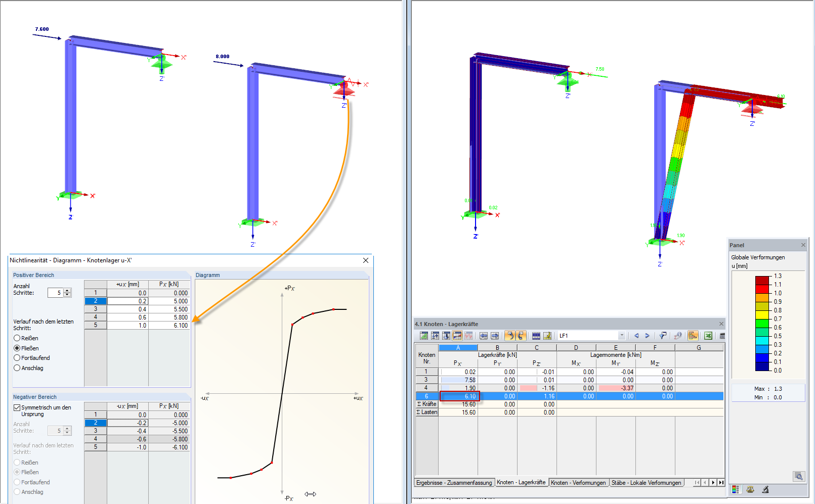Viewport: 815px width, 504px height.
Task: Open the color scale tab in Panel
Action: (736, 489)
